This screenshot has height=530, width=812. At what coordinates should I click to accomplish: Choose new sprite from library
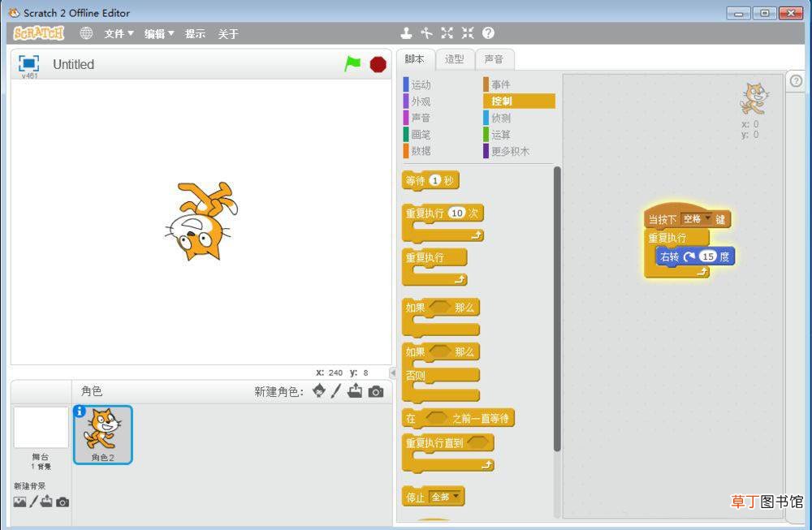tap(319, 390)
